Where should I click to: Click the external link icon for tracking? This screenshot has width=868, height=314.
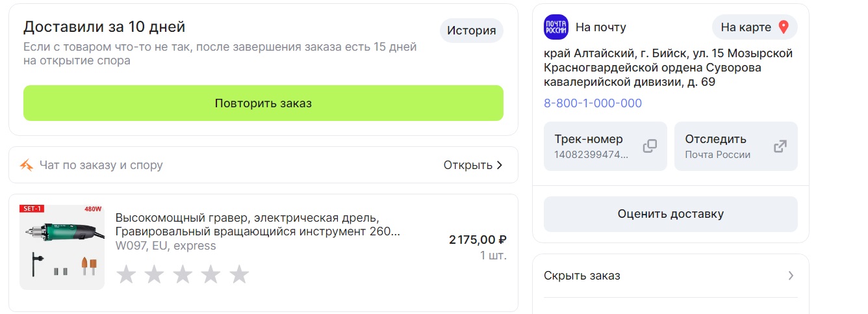pos(780,146)
